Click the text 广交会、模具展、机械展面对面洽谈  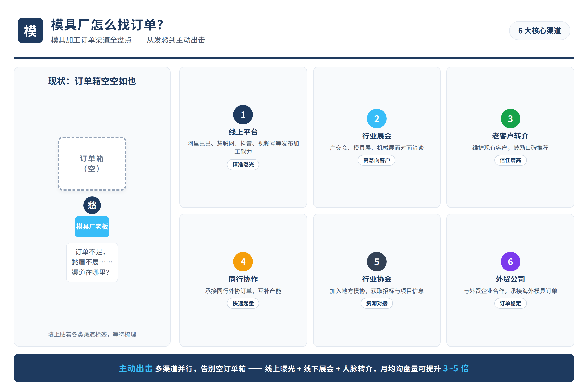[377, 148]
